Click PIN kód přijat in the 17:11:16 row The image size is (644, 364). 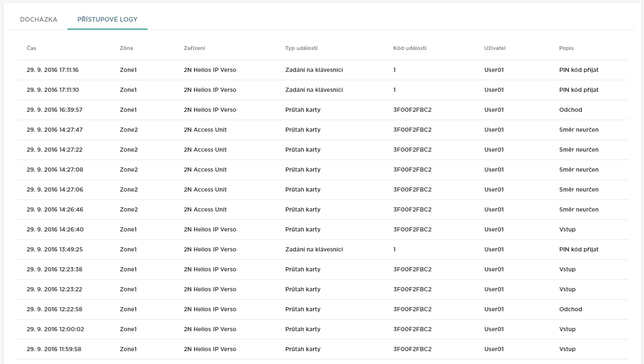[x=579, y=70]
